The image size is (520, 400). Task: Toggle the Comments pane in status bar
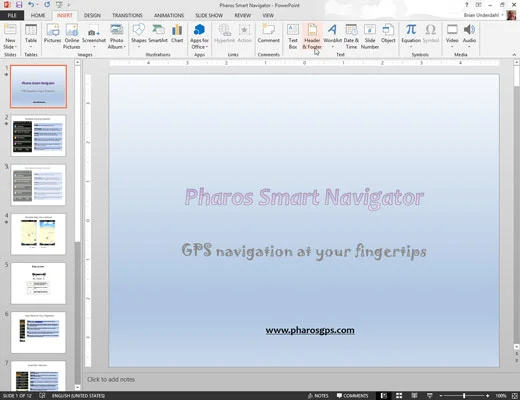(352, 396)
